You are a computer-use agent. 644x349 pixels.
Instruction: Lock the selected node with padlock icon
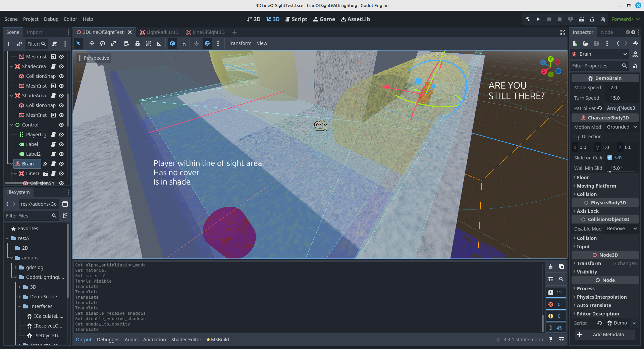click(x=138, y=43)
